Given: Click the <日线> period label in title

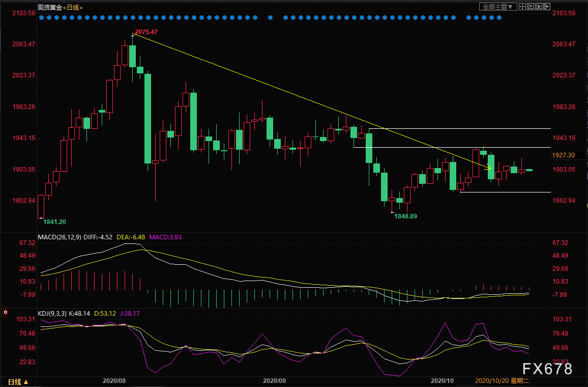Looking at the screenshot, I should [73, 7].
